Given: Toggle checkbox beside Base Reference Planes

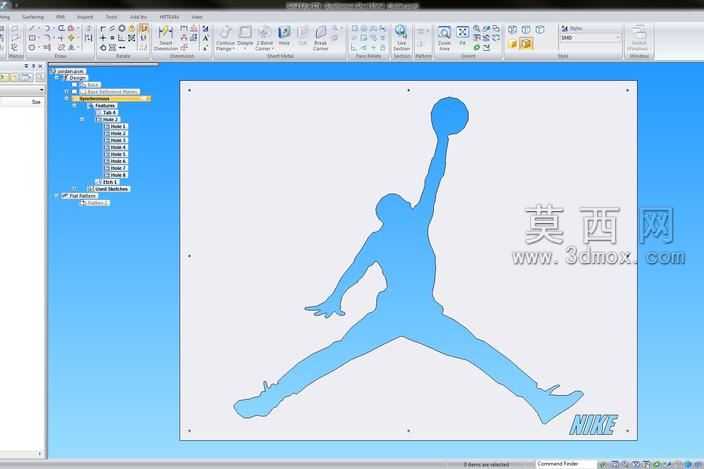Looking at the screenshot, I should [75, 92].
